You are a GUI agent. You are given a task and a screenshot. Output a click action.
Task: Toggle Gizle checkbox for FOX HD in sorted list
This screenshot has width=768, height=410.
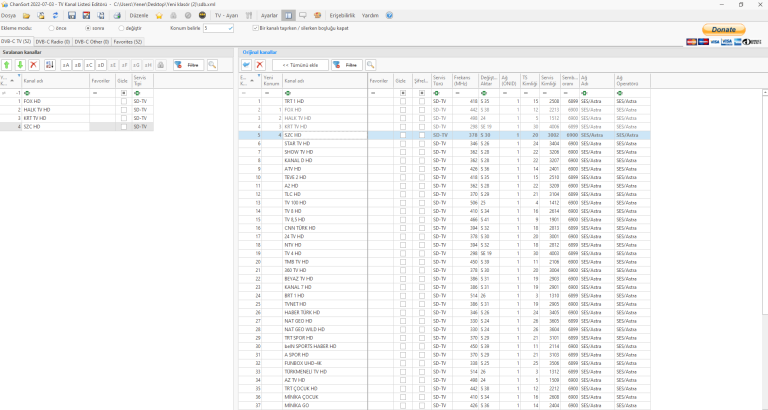click(124, 101)
